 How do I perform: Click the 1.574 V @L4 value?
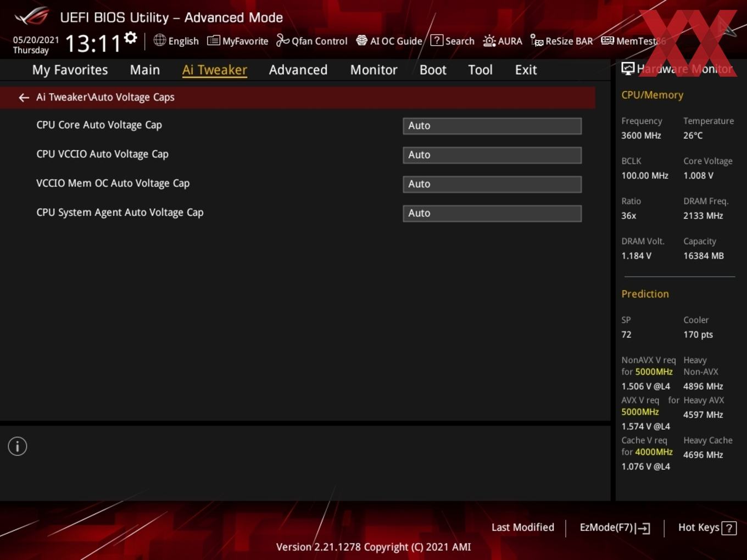tap(645, 427)
